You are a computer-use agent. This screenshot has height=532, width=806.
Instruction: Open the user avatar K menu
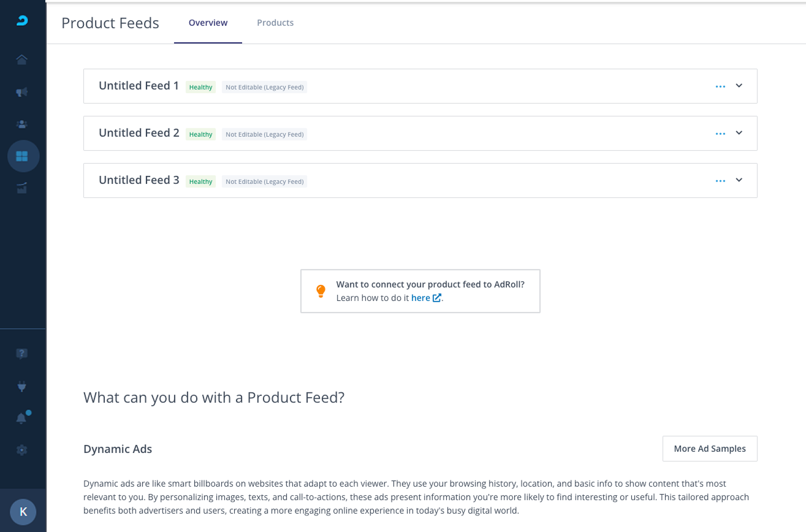(x=23, y=512)
